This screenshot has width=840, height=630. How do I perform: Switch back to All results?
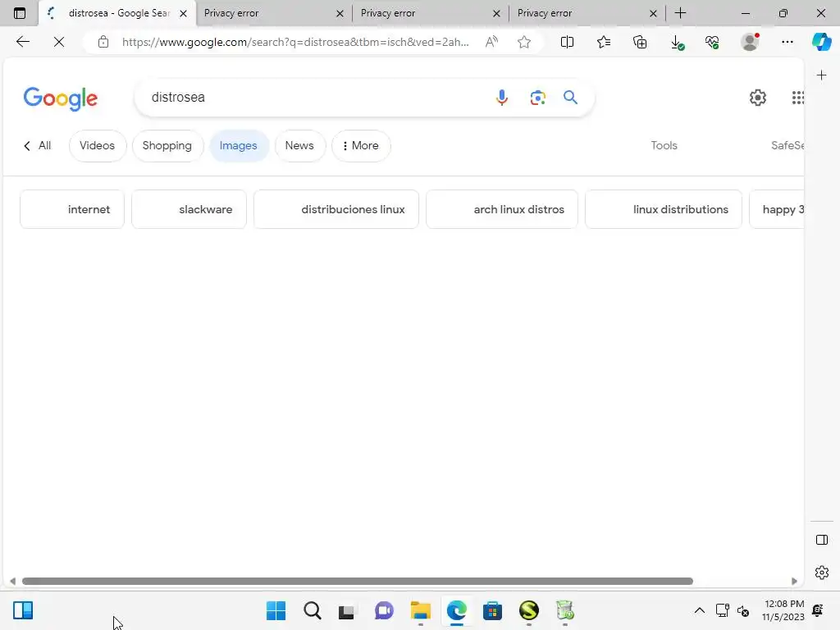pyautogui.click(x=38, y=146)
